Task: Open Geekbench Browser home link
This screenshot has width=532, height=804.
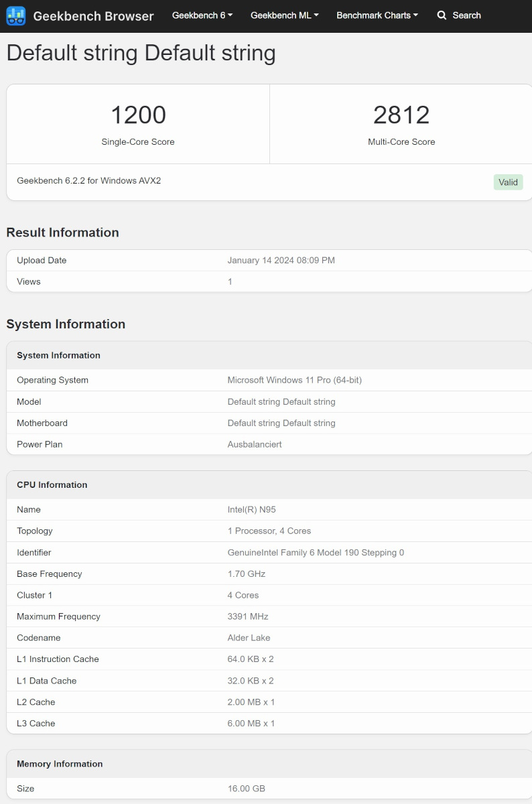Action: [x=93, y=15]
